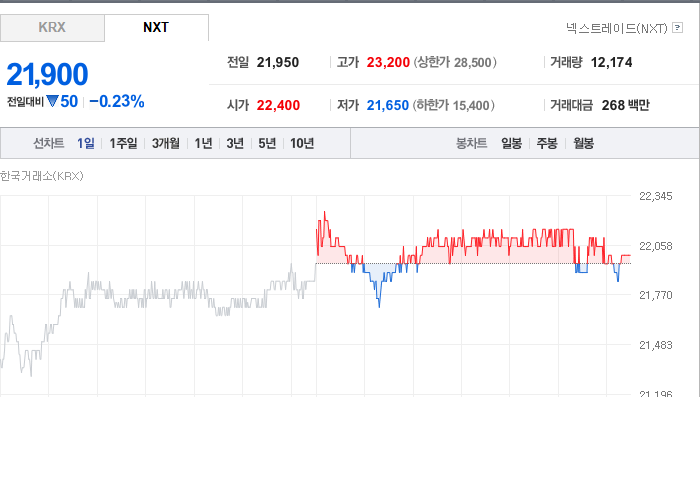Click the lower limit text 하한가 15,400

454,105
